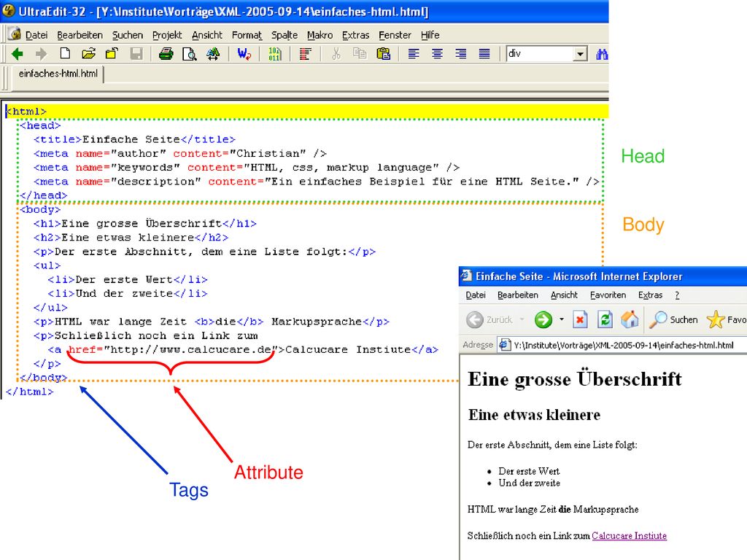747x560 pixels.
Task: Paste with the clipboard icon in UltraEdit
Action: point(384,54)
